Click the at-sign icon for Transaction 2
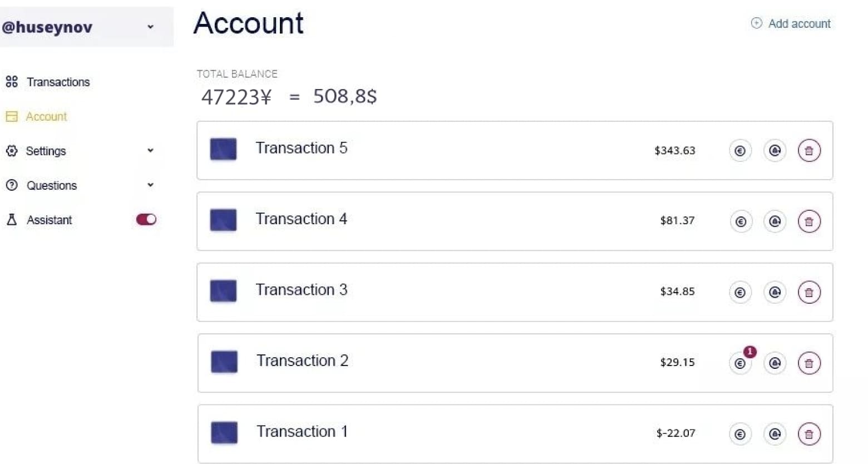 [775, 363]
